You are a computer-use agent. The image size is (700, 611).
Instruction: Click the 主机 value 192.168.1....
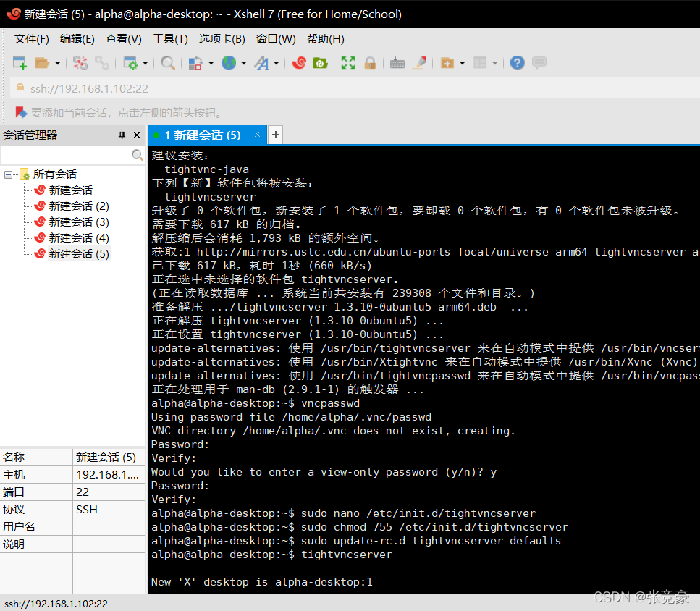(108, 474)
